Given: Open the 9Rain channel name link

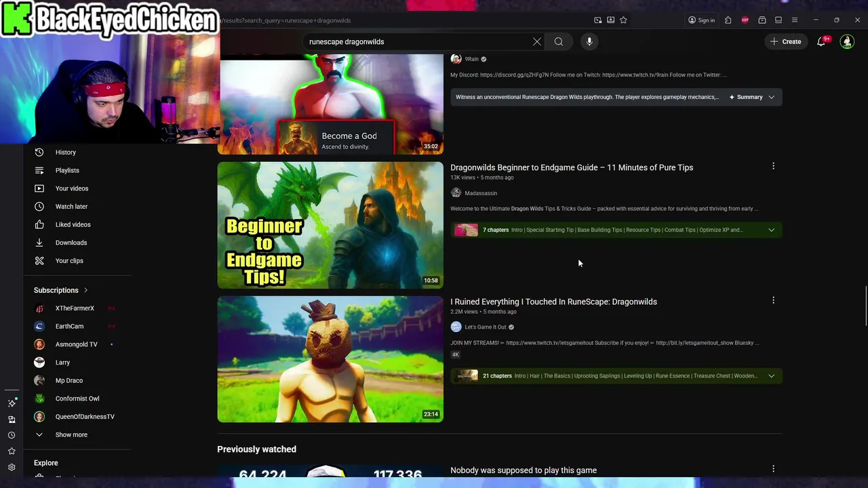Looking at the screenshot, I should [472, 59].
